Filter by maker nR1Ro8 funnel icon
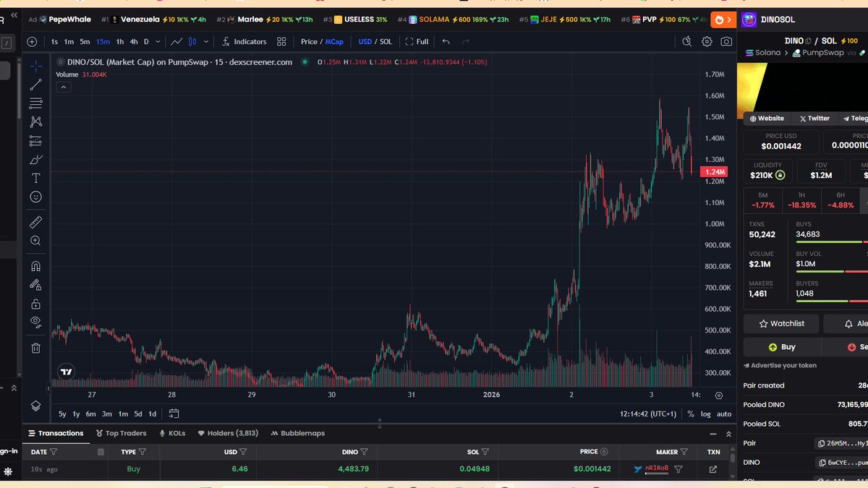868x488 pixels. pyautogui.click(x=678, y=469)
